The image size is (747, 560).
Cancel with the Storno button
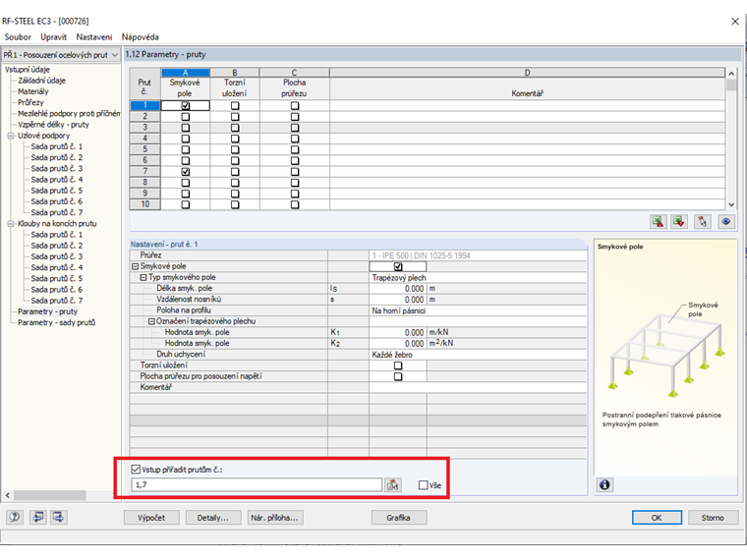click(713, 518)
